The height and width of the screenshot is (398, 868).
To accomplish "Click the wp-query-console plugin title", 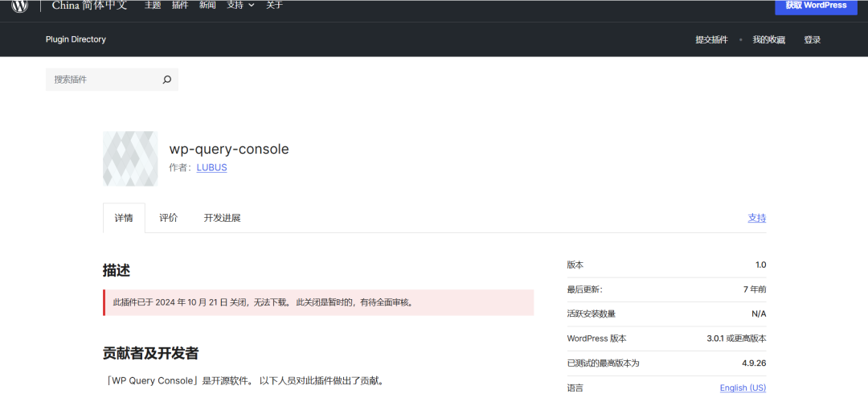I will pyautogui.click(x=229, y=149).
